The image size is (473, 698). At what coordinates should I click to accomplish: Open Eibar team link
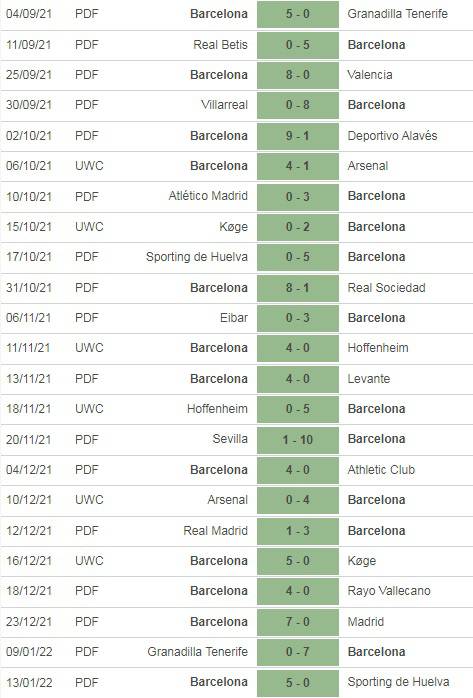point(234,318)
